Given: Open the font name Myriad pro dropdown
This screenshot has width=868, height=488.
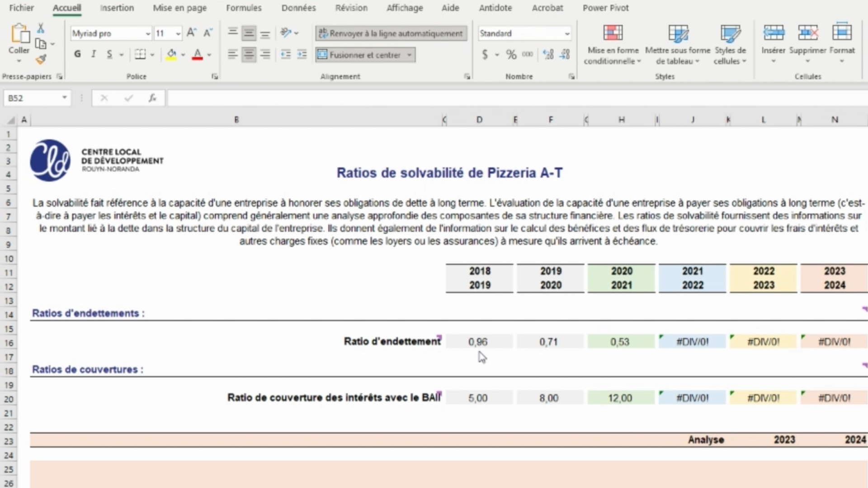Looking at the screenshot, I should tap(147, 33).
